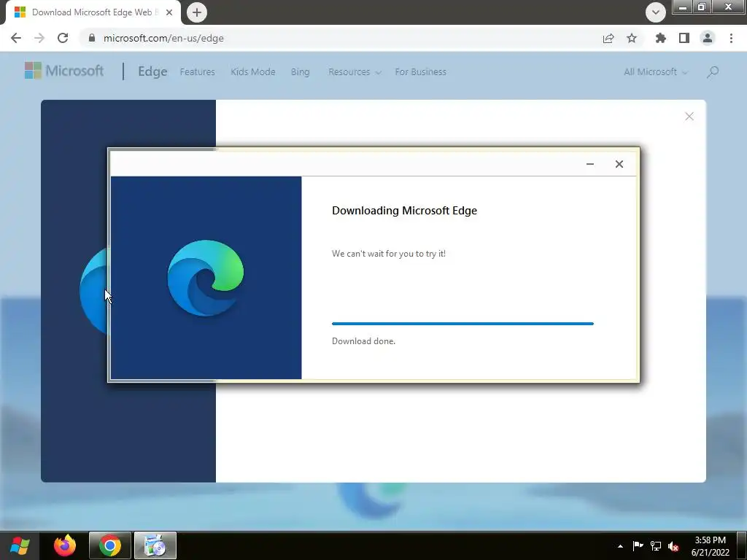The height and width of the screenshot is (560, 747).
Task: Click the browser forward arrow
Action: [39, 38]
